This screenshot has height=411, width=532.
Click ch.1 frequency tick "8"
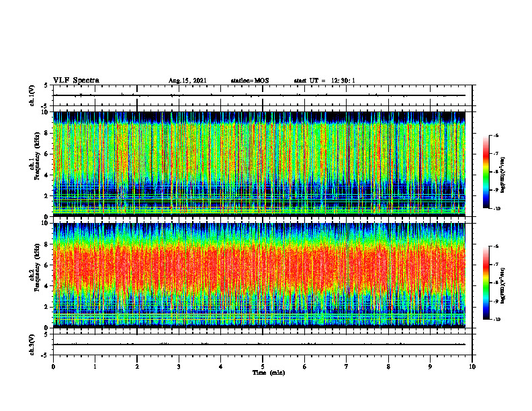click(x=48, y=133)
